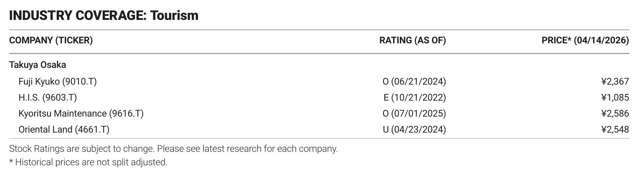Click Kyoritsu Maintenance rating O (07/01/2025)
Screen dimensions: 644x177
414,113
